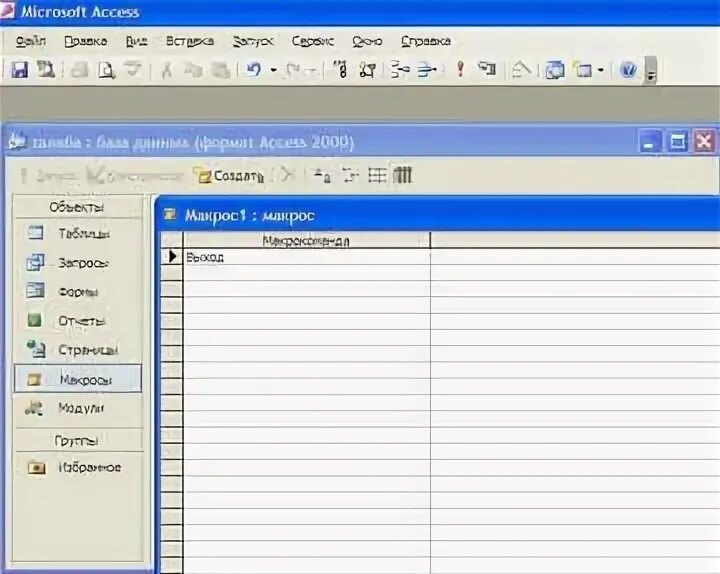This screenshot has height=574, width=720.
Task: Click the Объекты header in sidebar
Action: click(x=77, y=207)
